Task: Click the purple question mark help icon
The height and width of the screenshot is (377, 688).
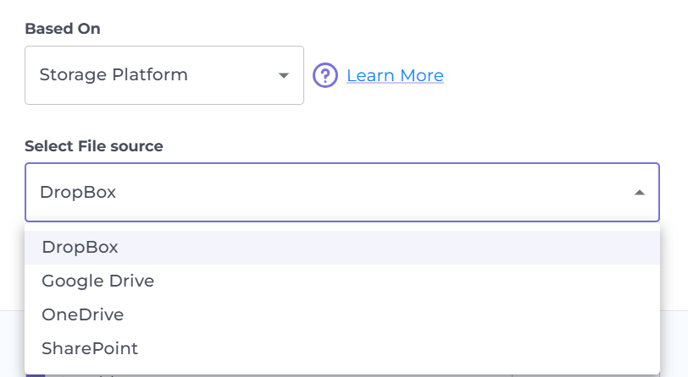Action: point(325,75)
